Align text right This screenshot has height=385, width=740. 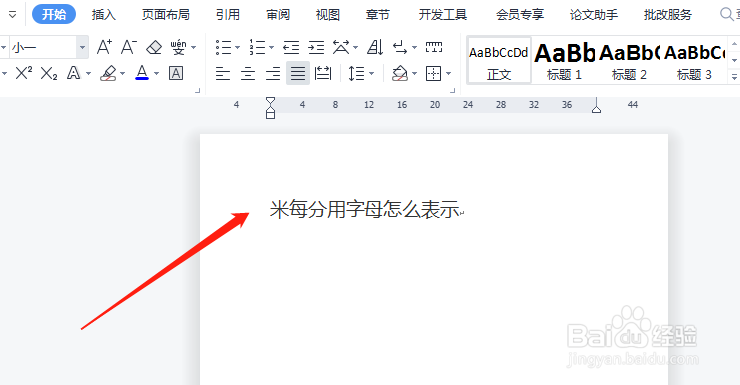click(x=273, y=74)
